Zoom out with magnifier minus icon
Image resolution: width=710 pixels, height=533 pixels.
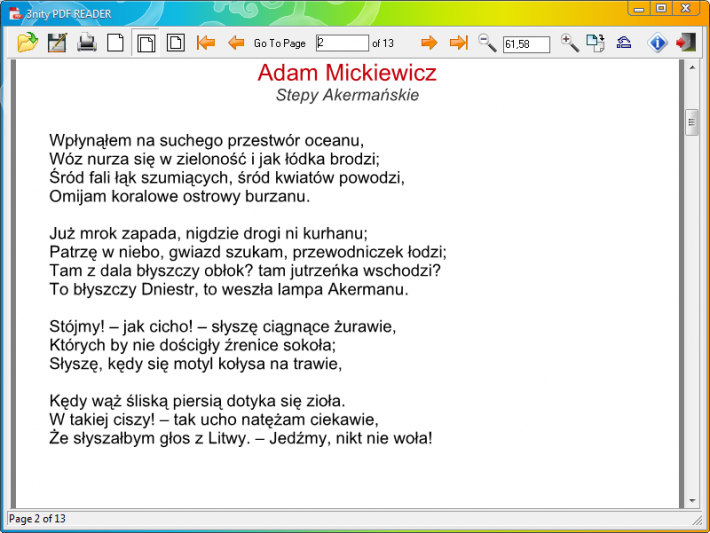tap(488, 43)
